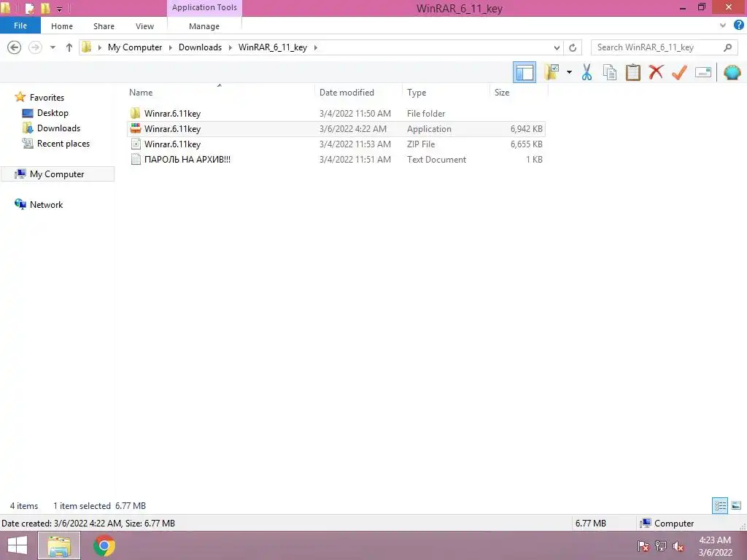Open Network in the navigation pane
The height and width of the screenshot is (560, 747).
[x=46, y=204]
